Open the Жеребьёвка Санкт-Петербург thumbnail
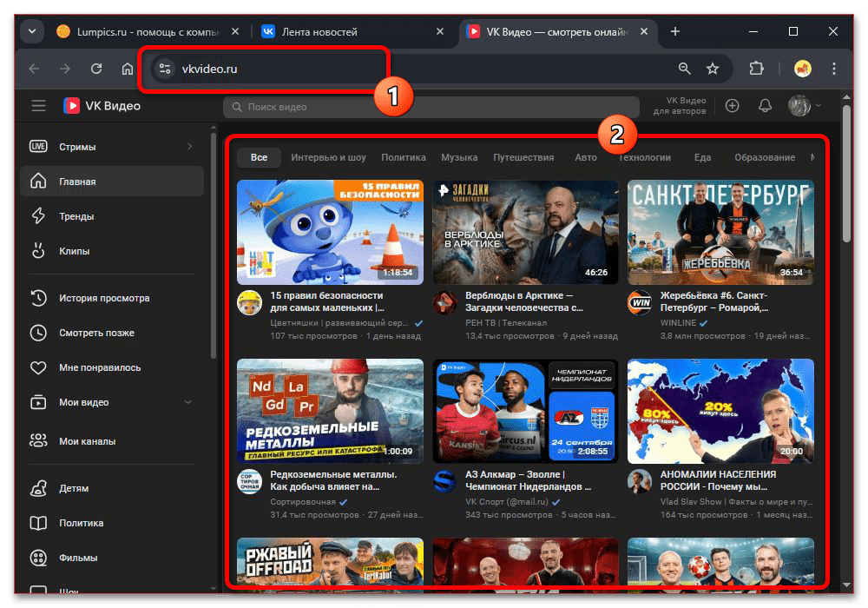 click(x=720, y=232)
